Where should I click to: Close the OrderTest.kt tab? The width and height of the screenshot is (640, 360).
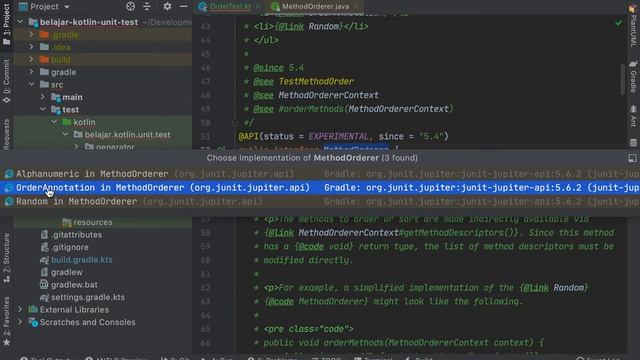point(258,7)
